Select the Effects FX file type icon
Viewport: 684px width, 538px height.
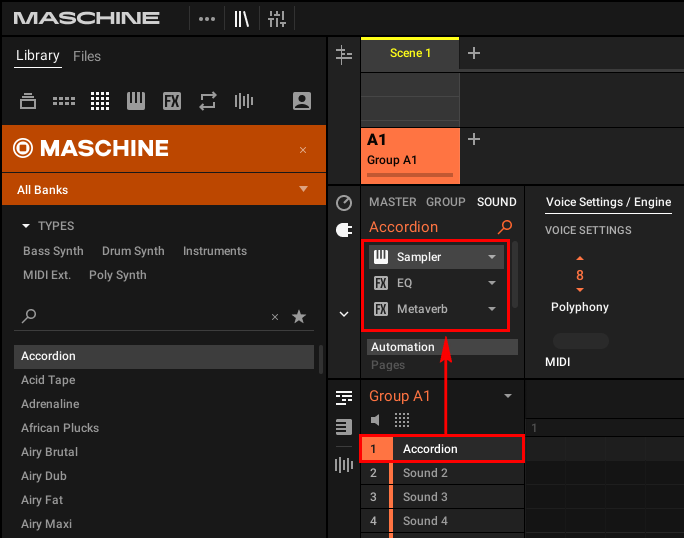(x=172, y=101)
